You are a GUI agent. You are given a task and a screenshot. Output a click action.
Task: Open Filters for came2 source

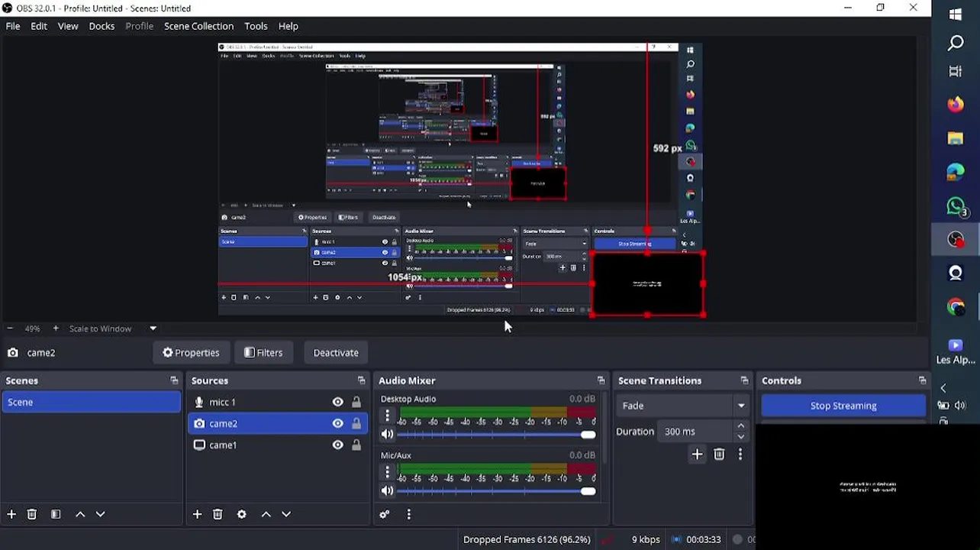[x=263, y=353]
